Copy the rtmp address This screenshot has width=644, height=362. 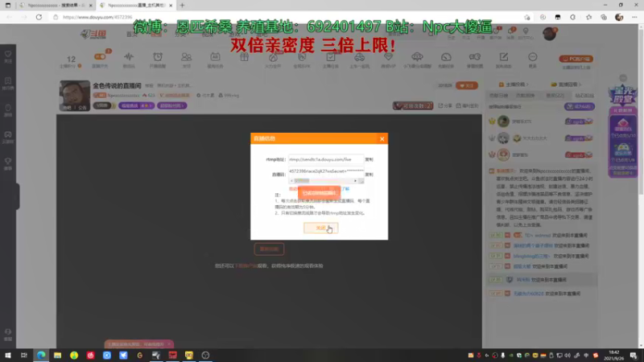pos(369,159)
